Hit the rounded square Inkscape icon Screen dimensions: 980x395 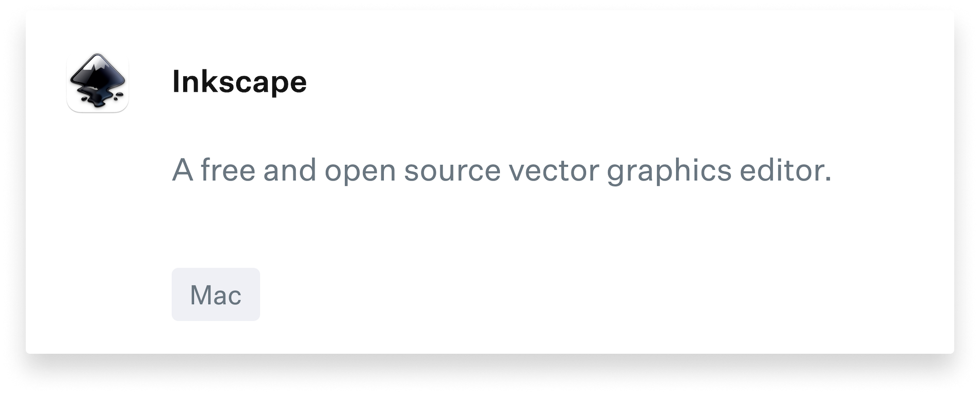pos(97,83)
